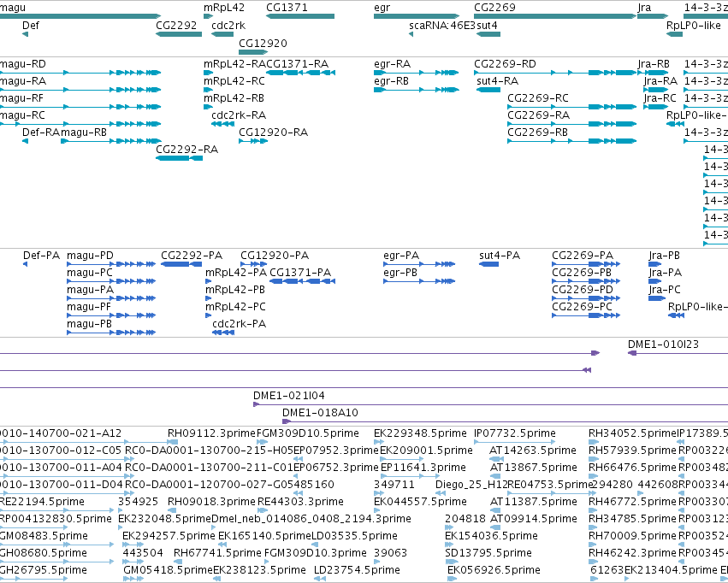728x583 pixels.
Task: Click the GH26795.5prime EST label
Action: click(x=44, y=570)
